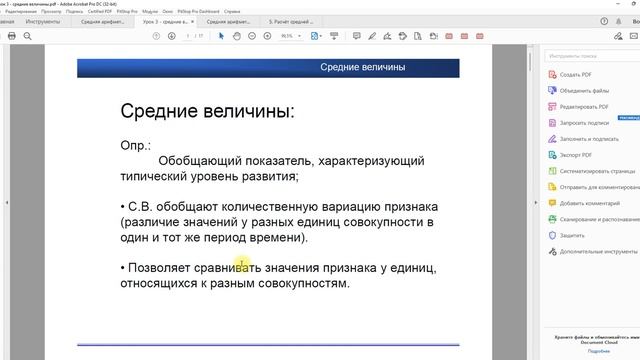
Task: Close the Урок 3 document tab
Action: click(x=193, y=22)
